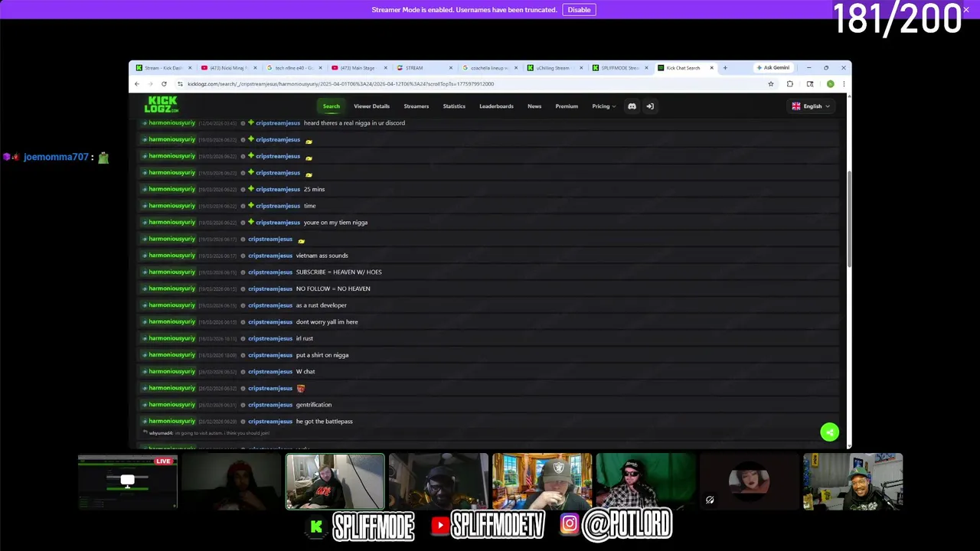Open the browser extensions puzzle icon
This screenshot has height=551, width=980.
coord(790,84)
